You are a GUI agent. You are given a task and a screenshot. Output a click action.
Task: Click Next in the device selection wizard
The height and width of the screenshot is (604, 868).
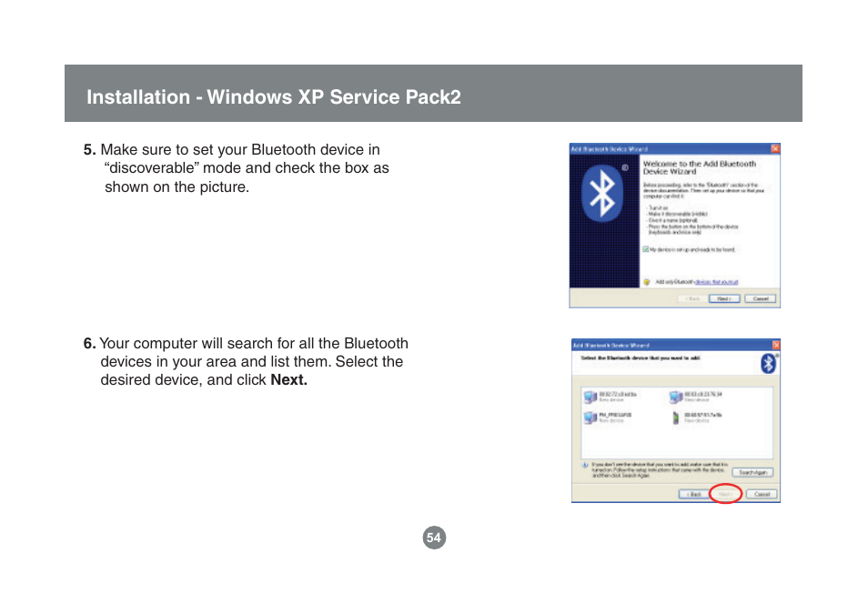(x=725, y=494)
